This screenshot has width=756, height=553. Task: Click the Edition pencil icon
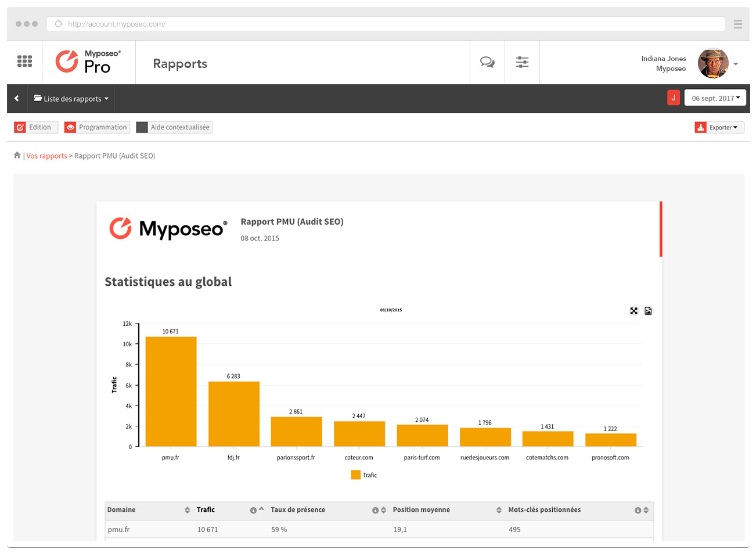click(20, 127)
